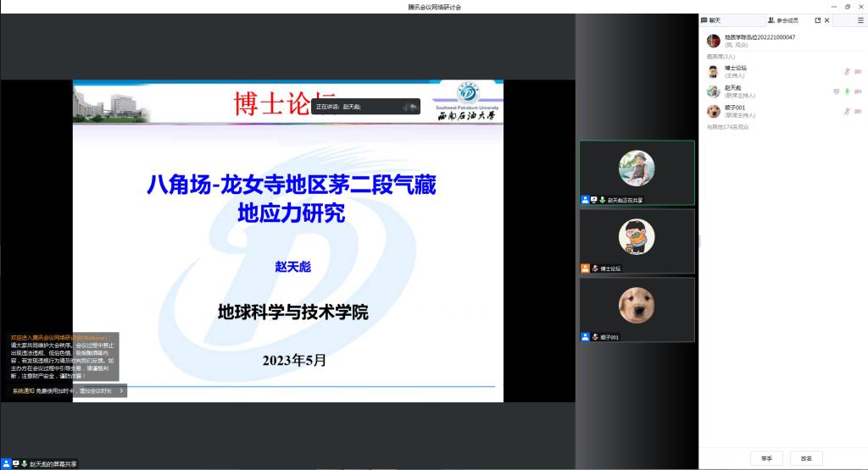
Task: Click the 举手 raise hand button
Action: coord(766,458)
